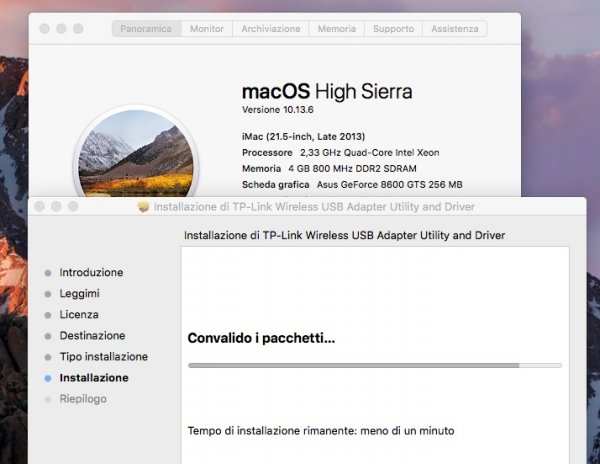Screen dimensions: 600x464
Task: Minimize the About This Mac window
Action: 61,29
